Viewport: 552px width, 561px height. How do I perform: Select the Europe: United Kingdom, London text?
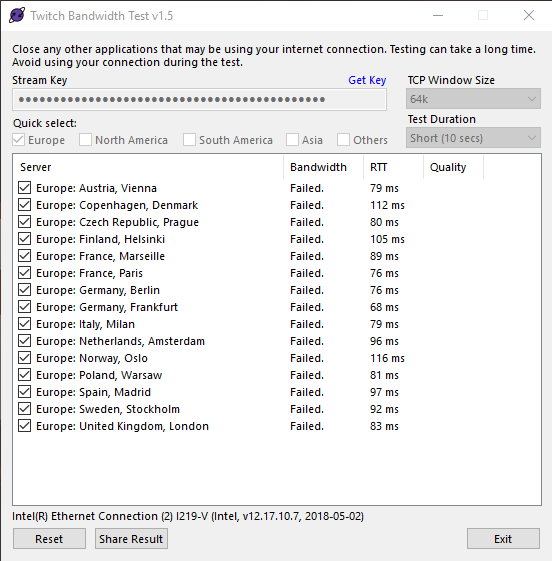tap(122, 426)
